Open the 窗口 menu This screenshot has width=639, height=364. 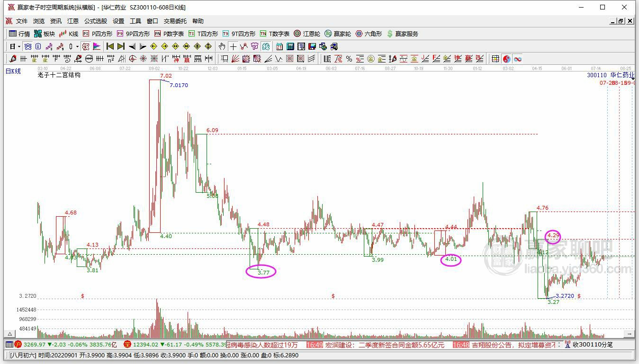click(x=153, y=21)
